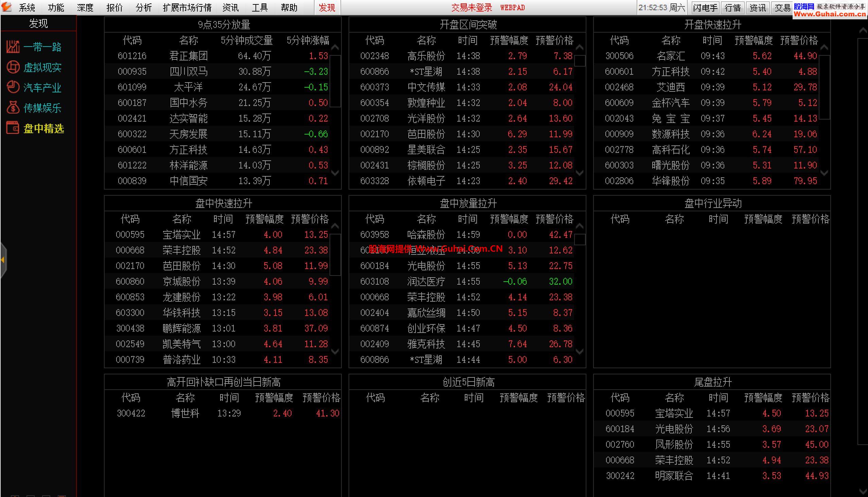Screen dimensions: 868x497
Task: Click the 交易未登录 status link
Action: point(472,7)
